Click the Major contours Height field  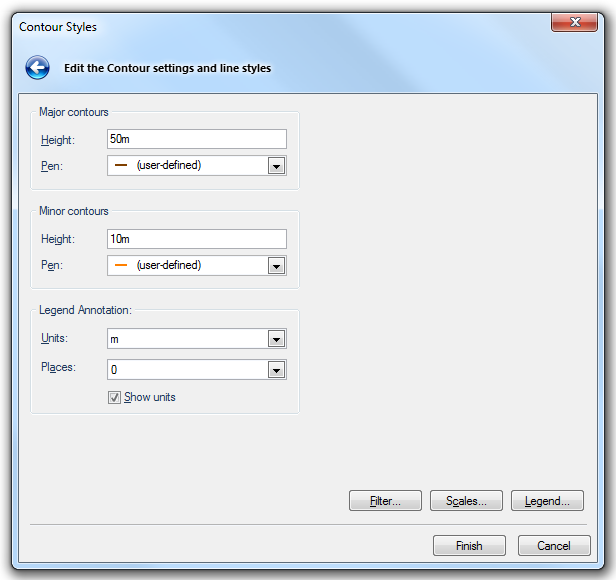tap(196, 139)
